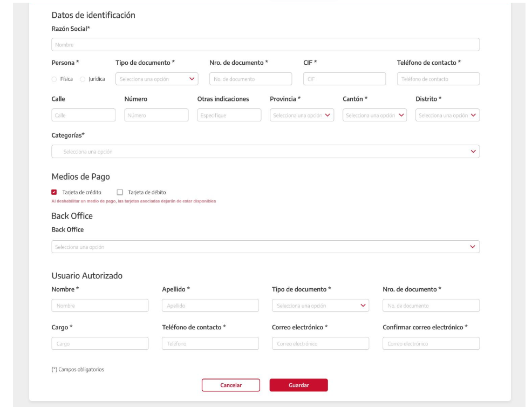This screenshot has height=407, width=532.
Task: Expand the Back Office dropdown
Action: point(265,247)
